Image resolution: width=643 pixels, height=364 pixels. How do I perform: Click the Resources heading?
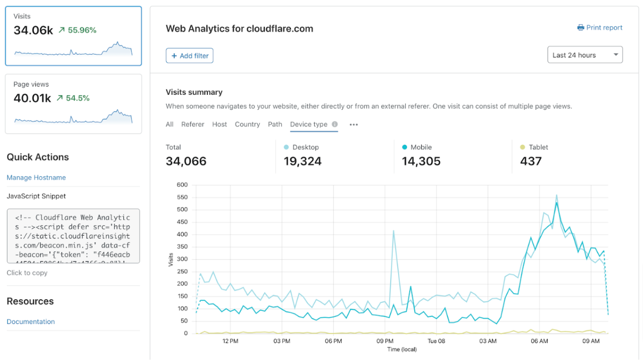tap(31, 301)
